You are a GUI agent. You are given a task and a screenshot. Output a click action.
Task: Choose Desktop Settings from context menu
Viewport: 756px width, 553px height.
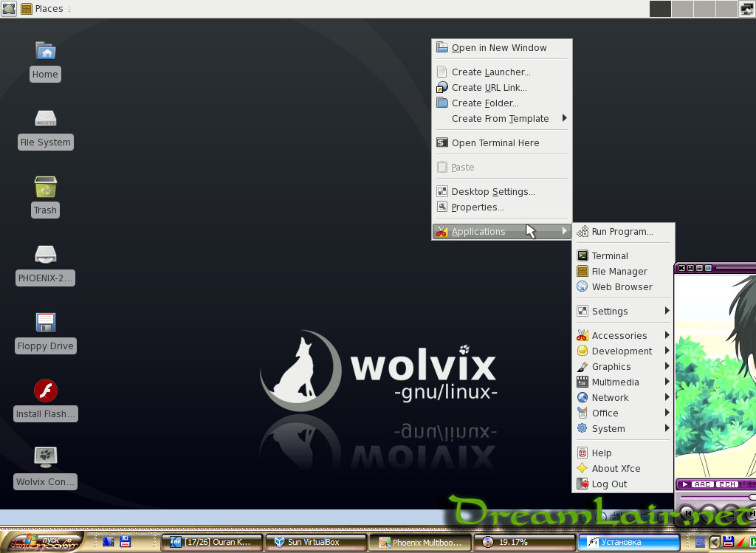(492, 192)
